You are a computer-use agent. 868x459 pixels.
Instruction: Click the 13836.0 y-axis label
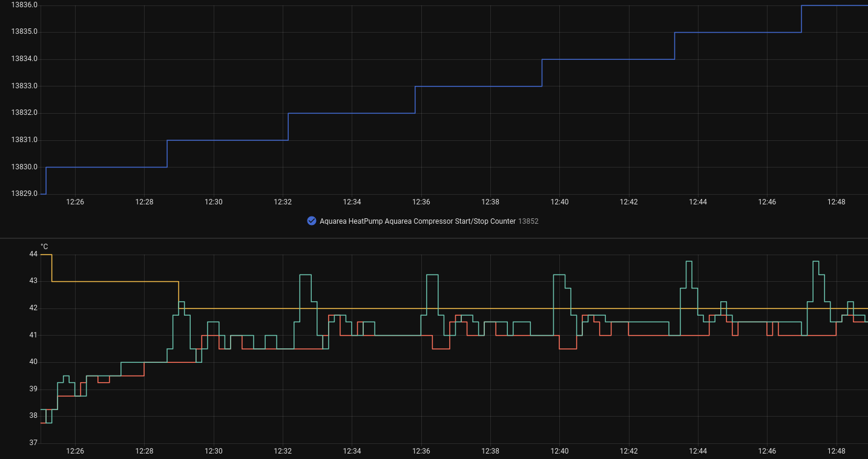pyautogui.click(x=24, y=5)
